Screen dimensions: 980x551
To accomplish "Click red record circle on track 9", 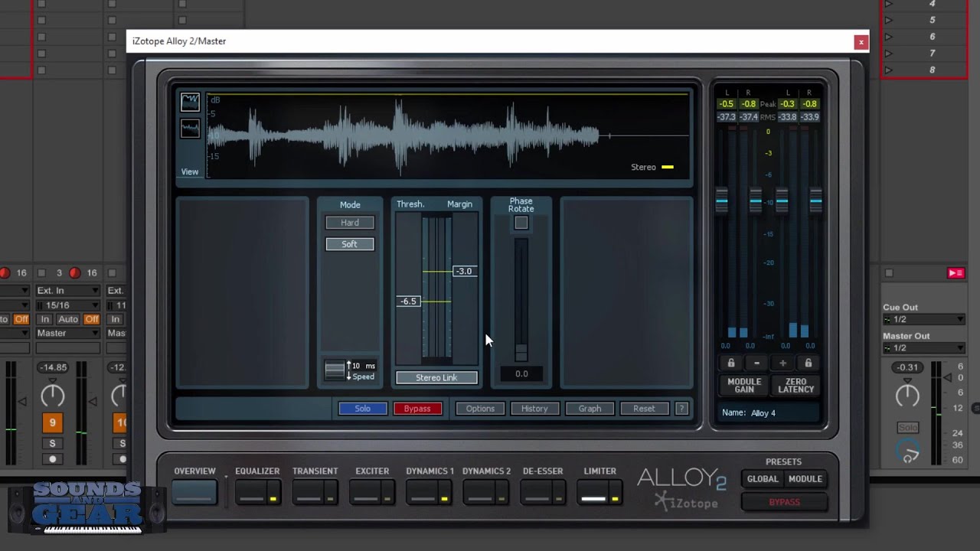I will pos(75,273).
